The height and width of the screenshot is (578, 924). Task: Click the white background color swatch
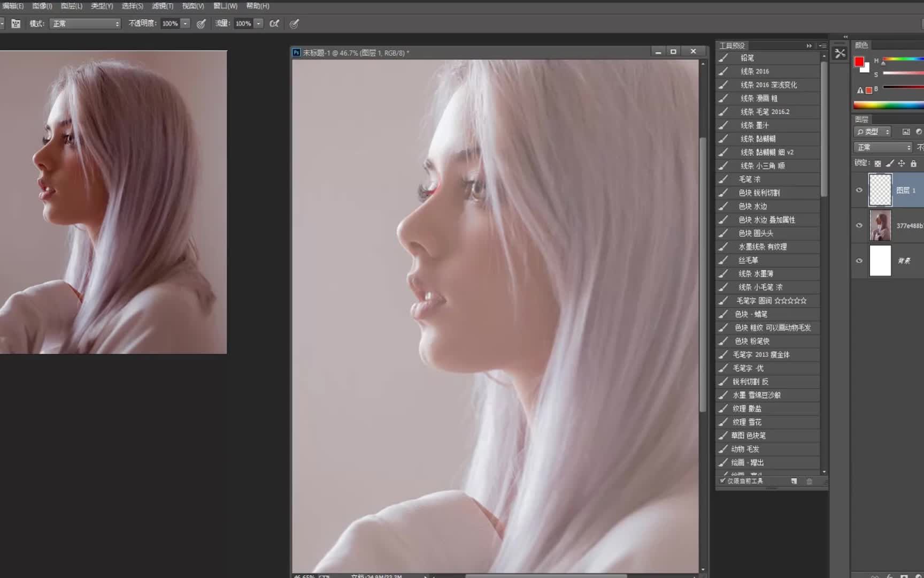point(865,69)
